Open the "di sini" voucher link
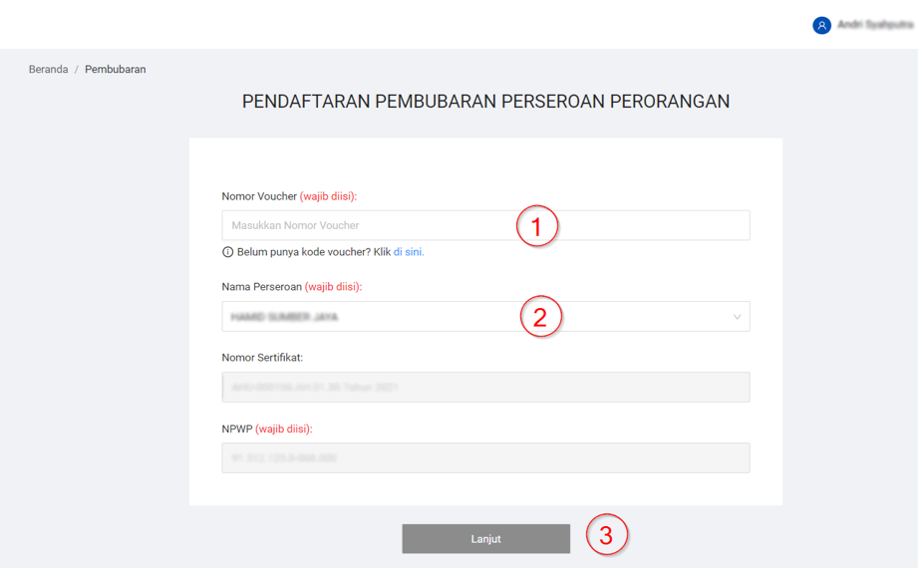This screenshot has height=568, width=924. pos(409,252)
